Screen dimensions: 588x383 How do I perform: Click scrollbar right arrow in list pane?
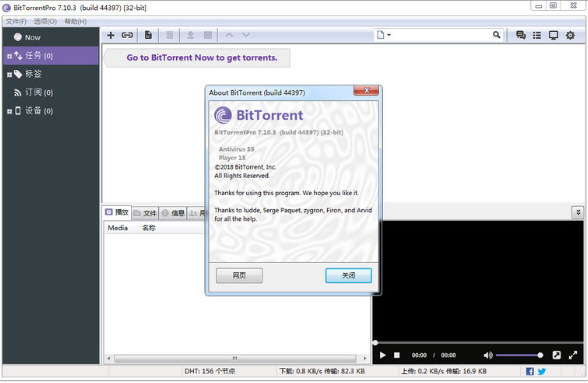364,358
